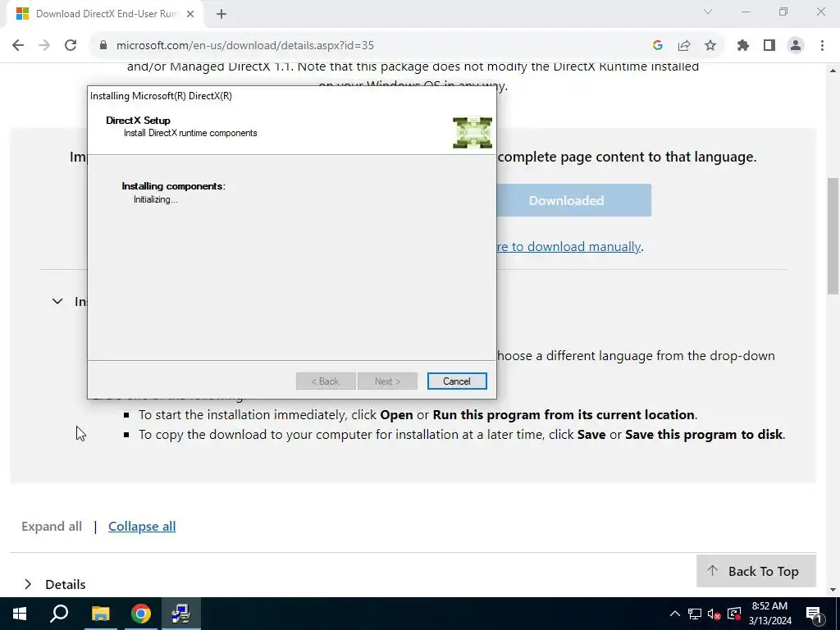Click the DirectX logo in setup dialog
This screenshot has height=630, width=840.
pos(472,132)
